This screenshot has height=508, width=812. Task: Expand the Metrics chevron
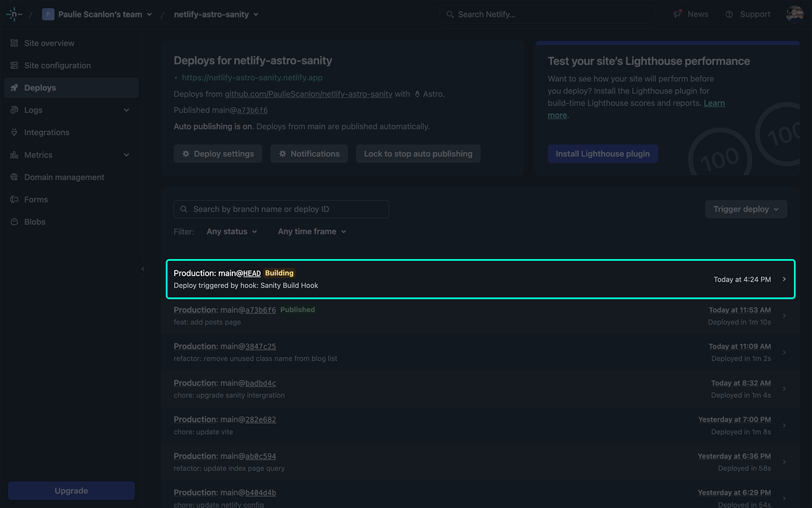(x=126, y=155)
